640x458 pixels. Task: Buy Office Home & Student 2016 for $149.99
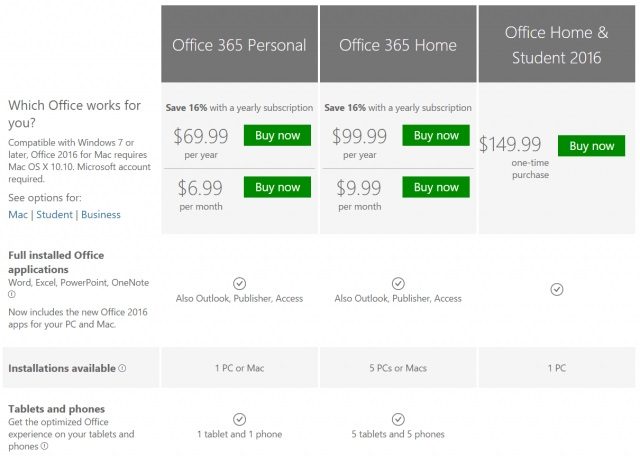591,146
